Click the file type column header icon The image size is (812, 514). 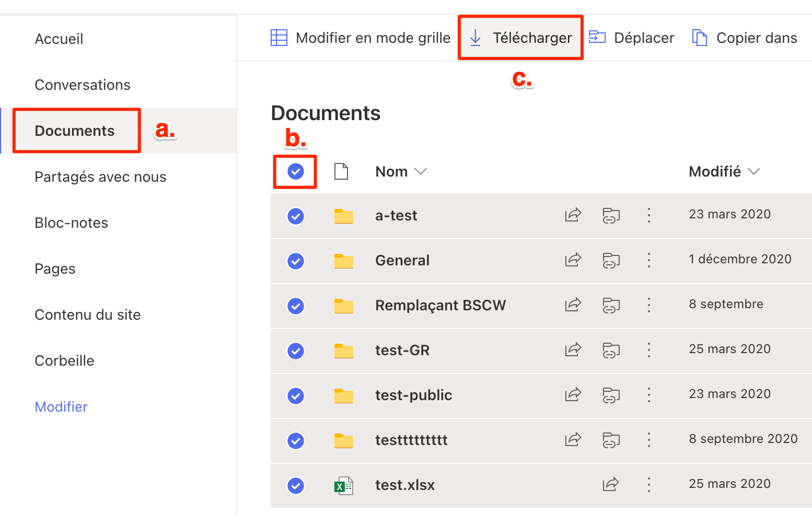[x=341, y=171]
